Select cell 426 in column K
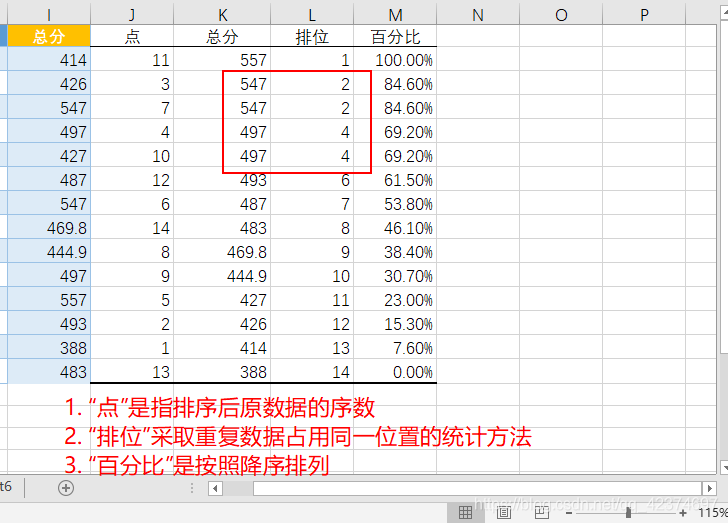 coord(222,323)
